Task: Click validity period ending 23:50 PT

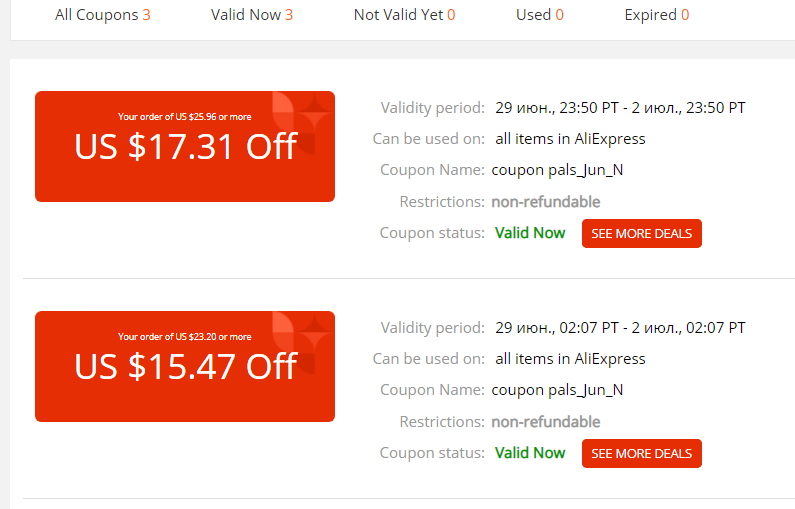Action: click(620, 107)
